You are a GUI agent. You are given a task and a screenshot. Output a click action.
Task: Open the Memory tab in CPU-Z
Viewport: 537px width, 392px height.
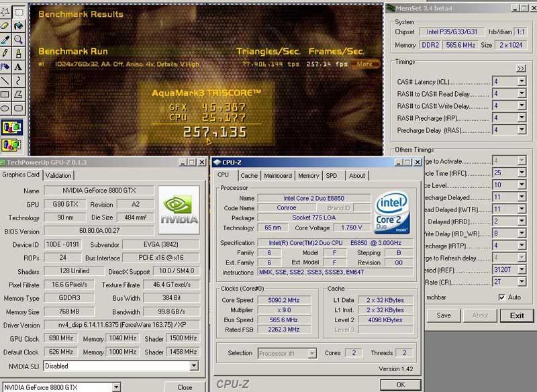coord(308,176)
